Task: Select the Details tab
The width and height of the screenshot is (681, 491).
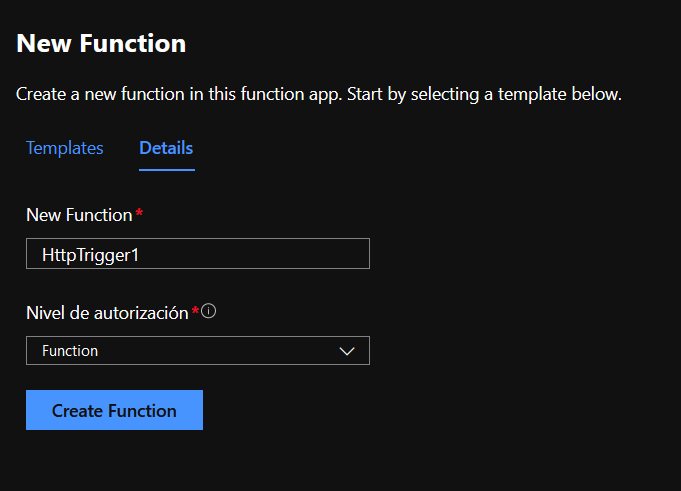Action: pyautogui.click(x=166, y=148)
